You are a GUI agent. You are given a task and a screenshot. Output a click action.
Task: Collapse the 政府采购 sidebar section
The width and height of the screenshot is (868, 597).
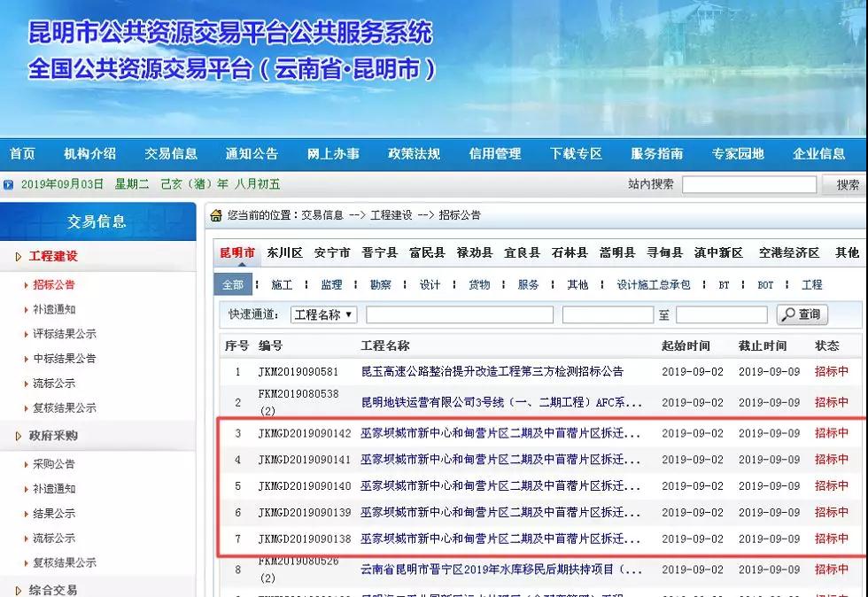click(x=53, y=436)
